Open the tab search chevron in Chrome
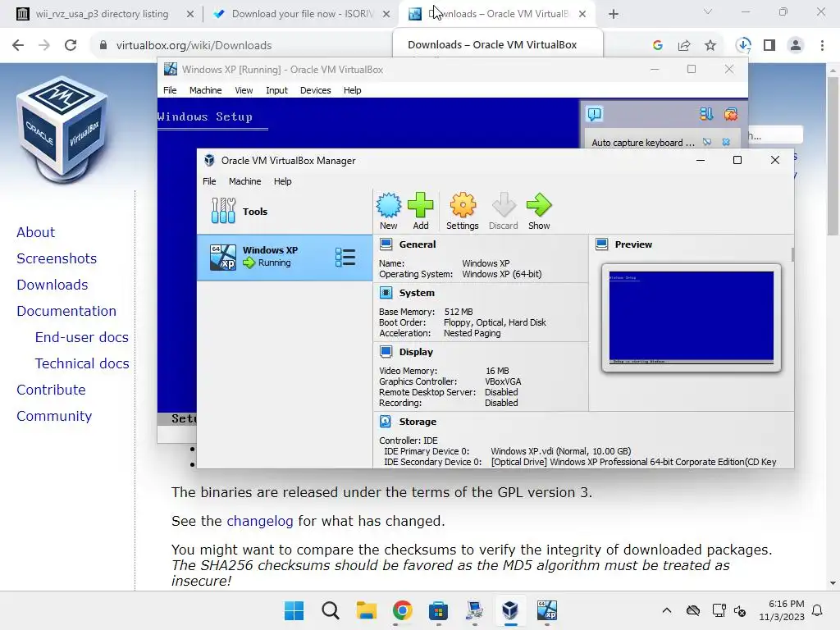 click(708, 11)
